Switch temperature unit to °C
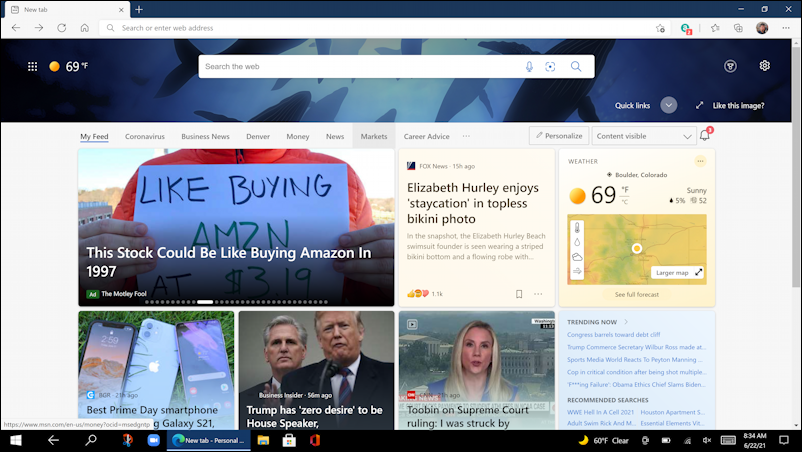 [625, 201]
